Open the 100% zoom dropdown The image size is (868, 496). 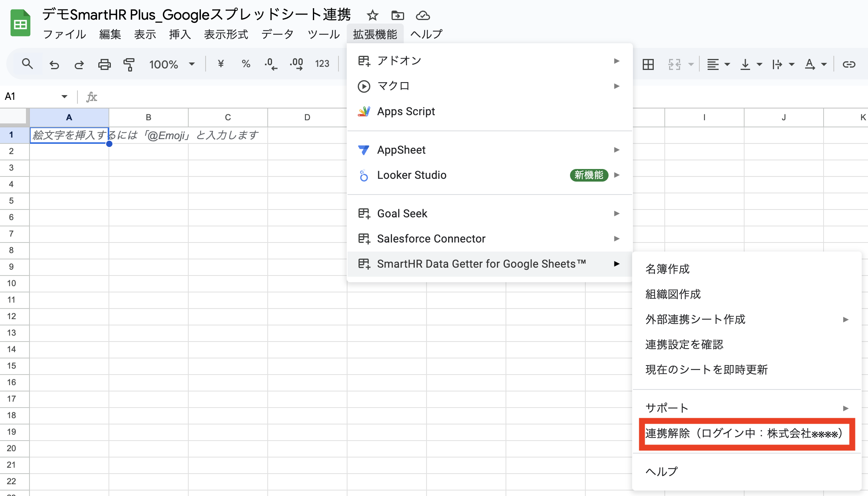[172, 64]
